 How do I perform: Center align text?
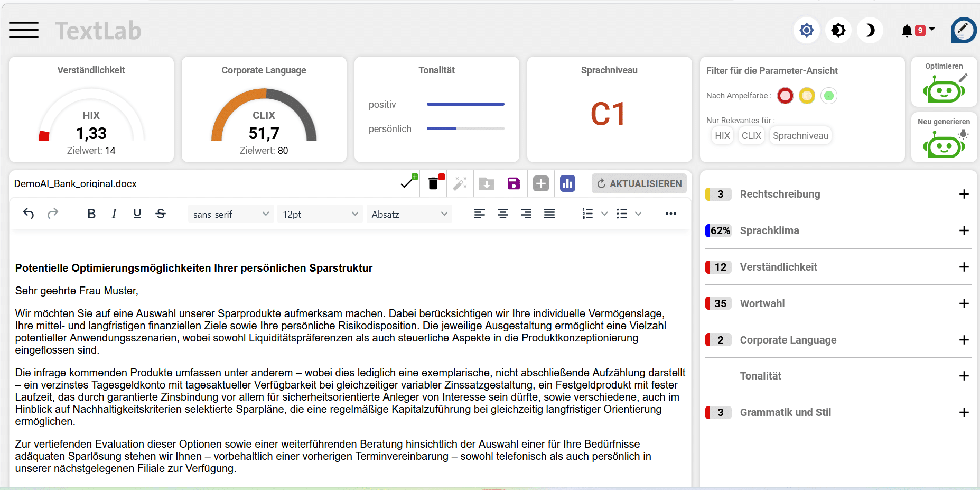(x=503, y=214)
